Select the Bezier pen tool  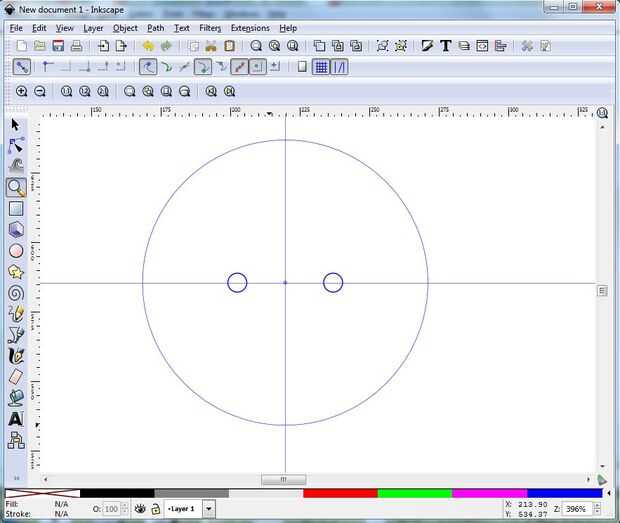16,335
